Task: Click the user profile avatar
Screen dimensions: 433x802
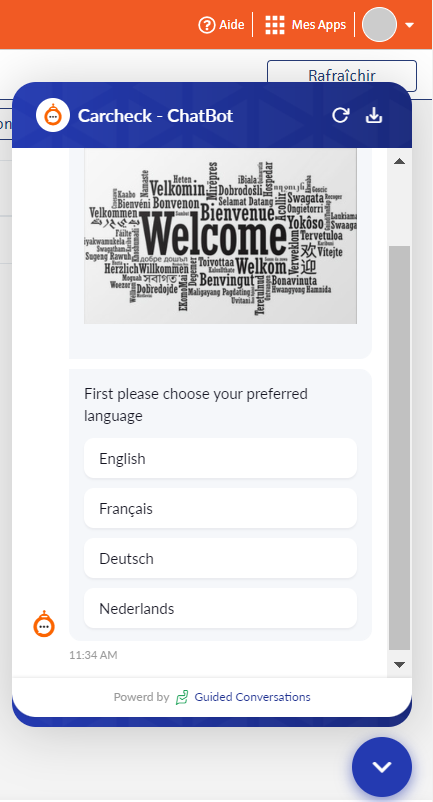Action: click(379, 25)
